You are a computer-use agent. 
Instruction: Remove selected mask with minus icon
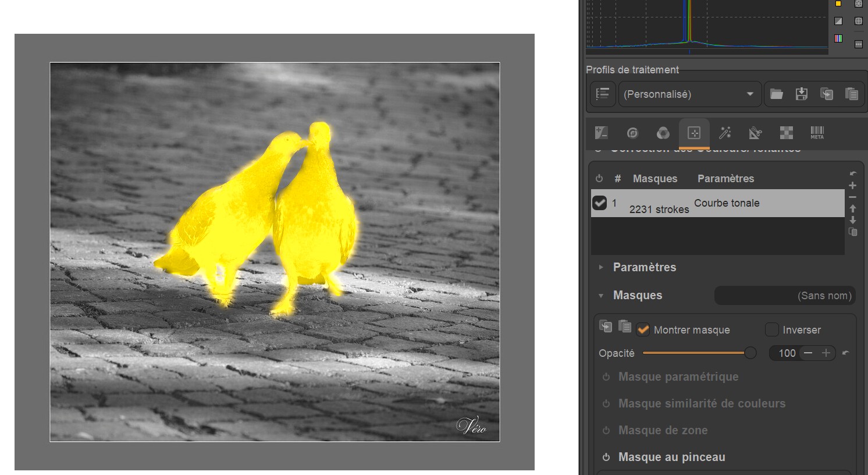[x=852, y=197]
